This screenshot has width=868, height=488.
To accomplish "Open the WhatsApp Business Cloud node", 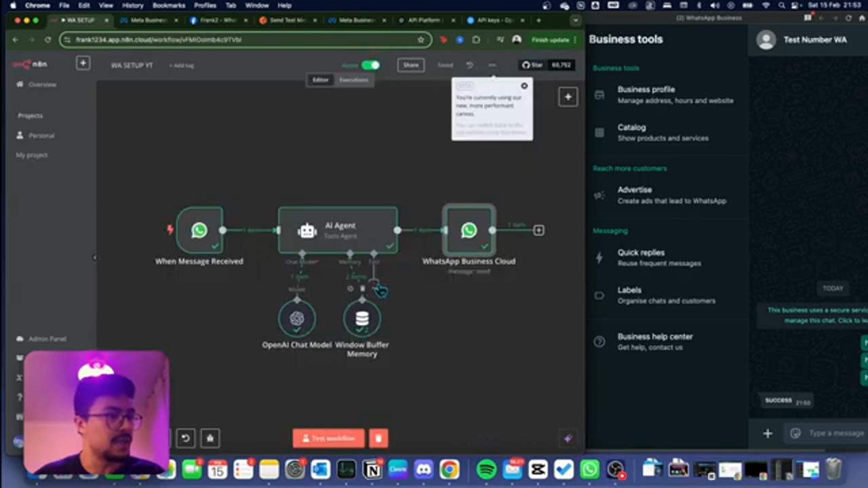I will (469, 230).
